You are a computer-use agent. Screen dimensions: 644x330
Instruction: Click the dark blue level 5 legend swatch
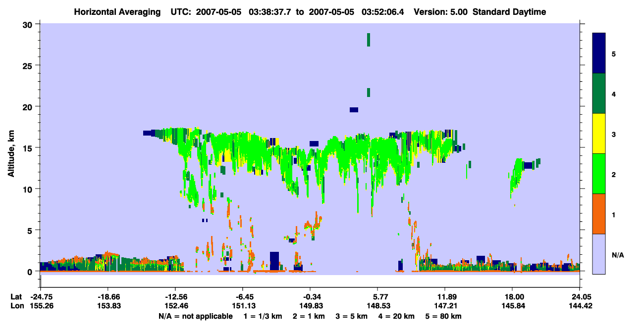599,53
